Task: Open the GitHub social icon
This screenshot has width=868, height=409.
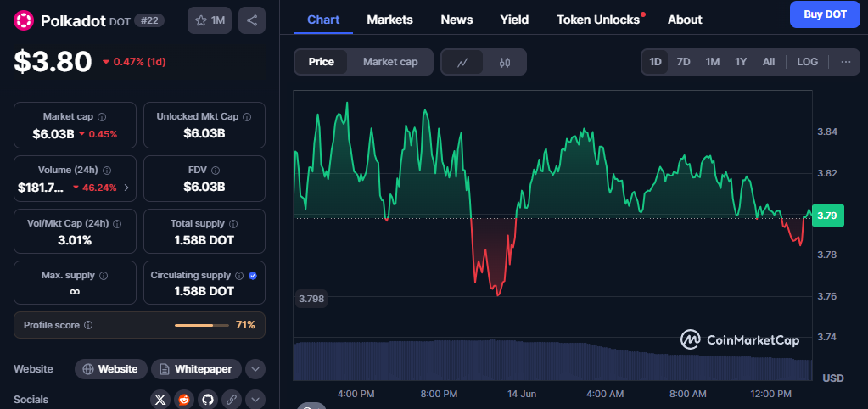Action: pyautogui.click(x=207, y=400)
